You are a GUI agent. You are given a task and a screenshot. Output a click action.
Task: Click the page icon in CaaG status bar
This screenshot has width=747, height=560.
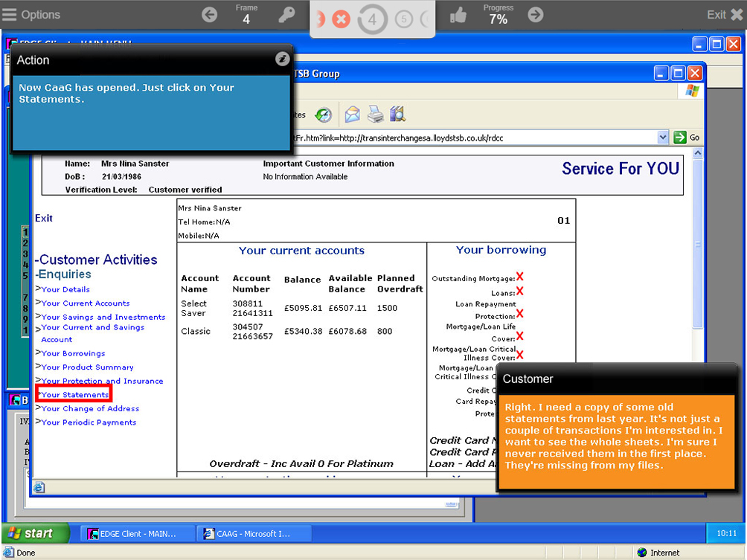pyautogui.click(x=39, y=487)
